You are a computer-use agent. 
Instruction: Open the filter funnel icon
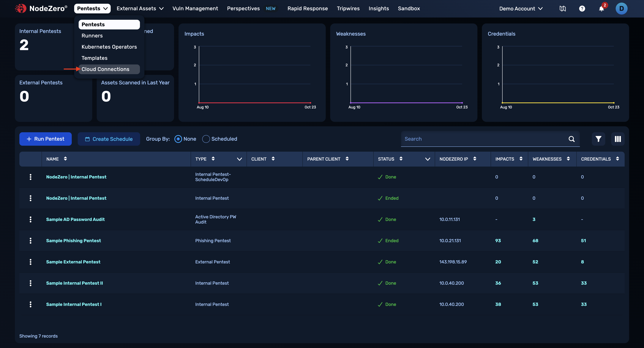(598, 139)
